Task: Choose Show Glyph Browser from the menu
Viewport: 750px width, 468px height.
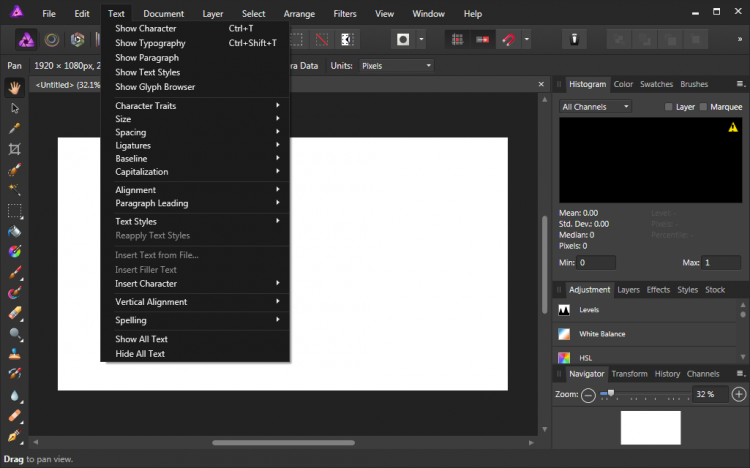Action: (x=155, y=87)
